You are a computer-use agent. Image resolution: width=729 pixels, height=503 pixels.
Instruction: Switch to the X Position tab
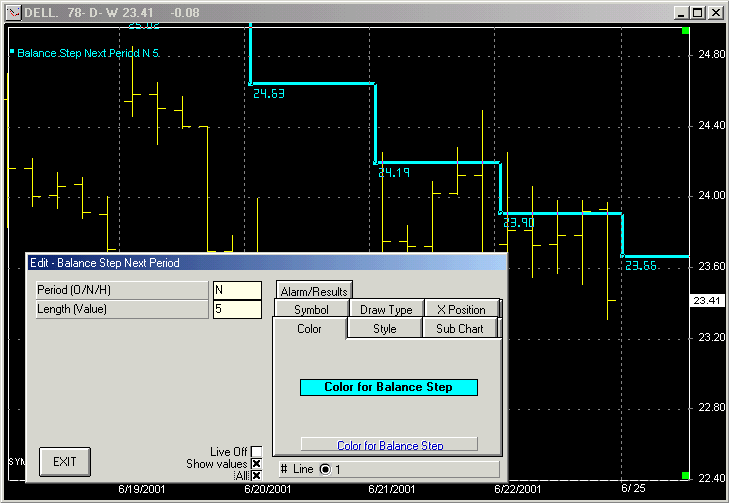point(460,310)
